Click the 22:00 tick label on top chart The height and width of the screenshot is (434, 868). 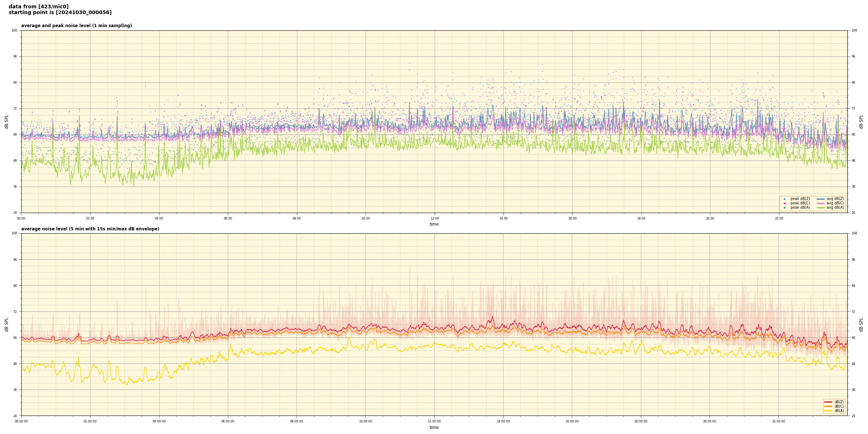point(779,218)
